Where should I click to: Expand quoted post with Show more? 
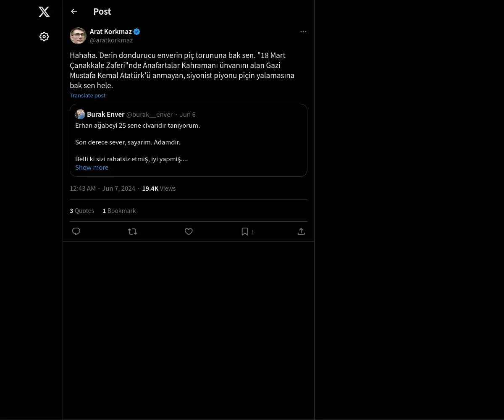92,167
